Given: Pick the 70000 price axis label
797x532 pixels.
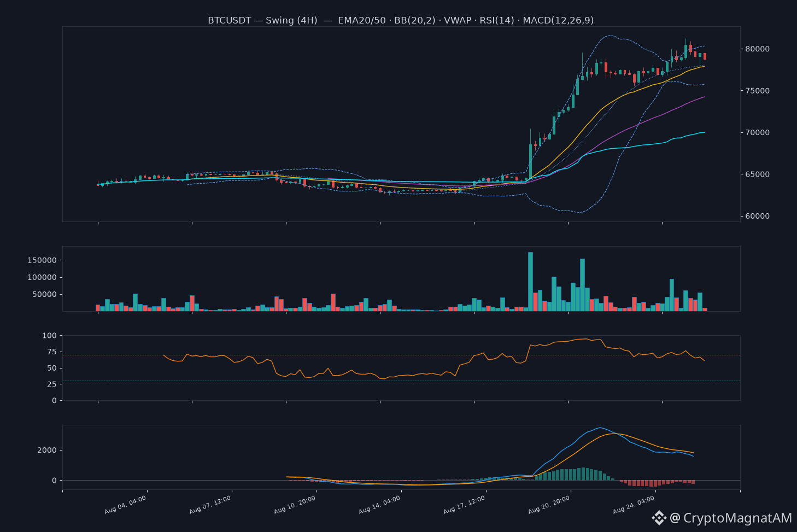Looking at the screenshot, I should click(x=758, y=133).
